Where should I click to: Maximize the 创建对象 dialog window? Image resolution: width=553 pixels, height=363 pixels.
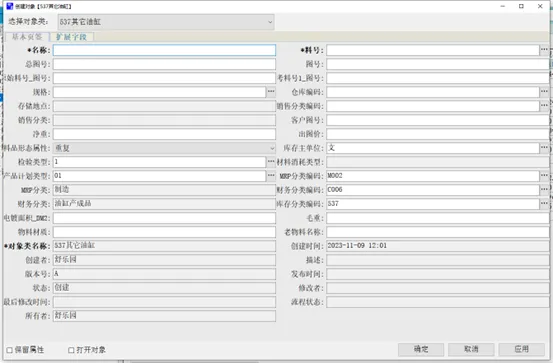521,6
